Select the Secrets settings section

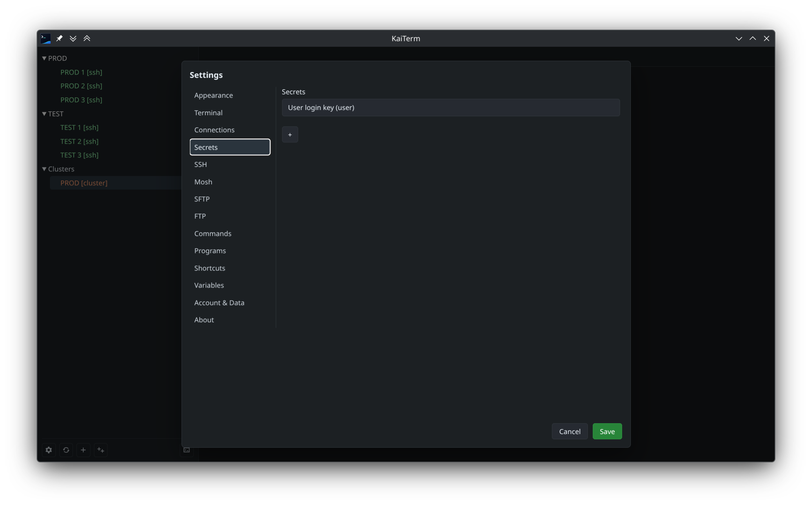[x=230, y=147]
